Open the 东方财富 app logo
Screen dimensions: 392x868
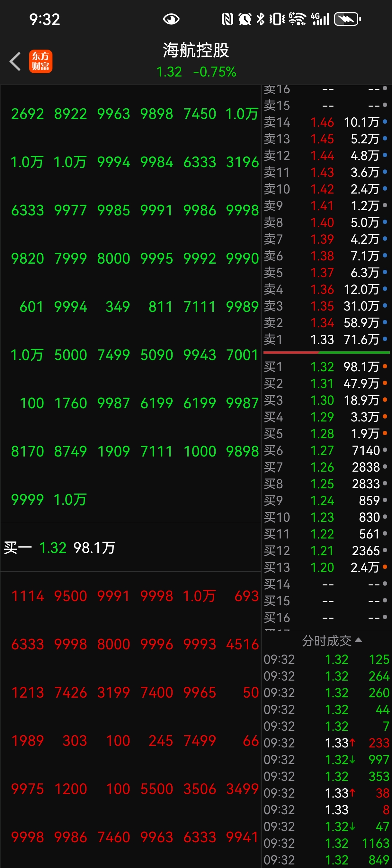[x=40, y=61]
